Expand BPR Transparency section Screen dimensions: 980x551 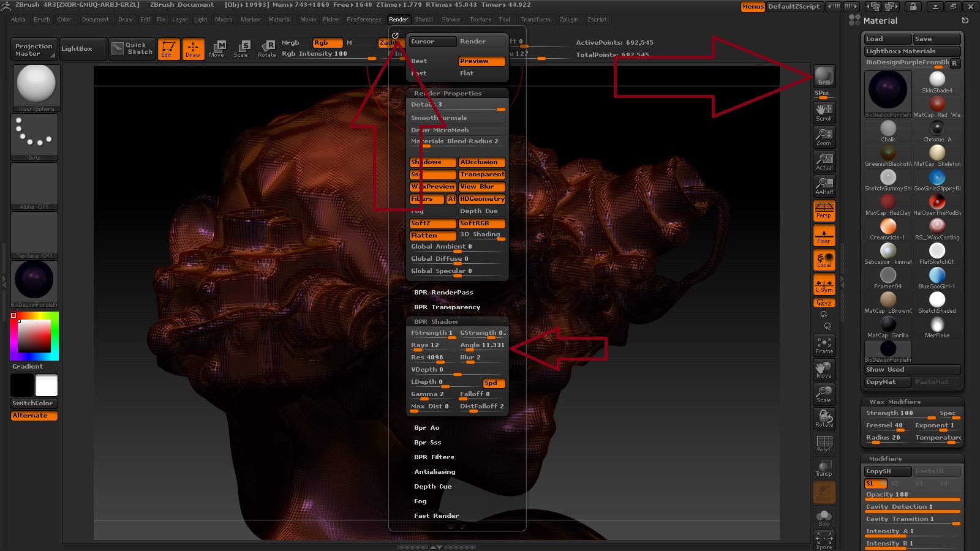[447, 307]
